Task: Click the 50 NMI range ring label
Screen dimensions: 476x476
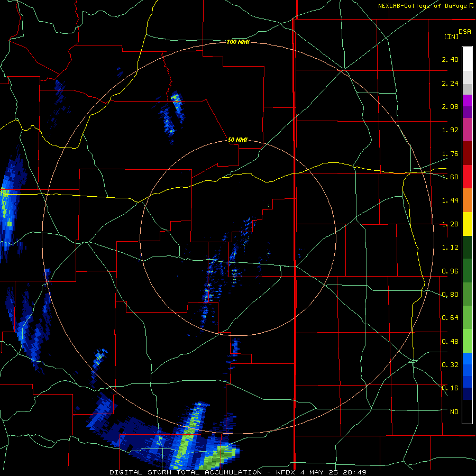Action: pyautogui.click(x=237, y=140)
